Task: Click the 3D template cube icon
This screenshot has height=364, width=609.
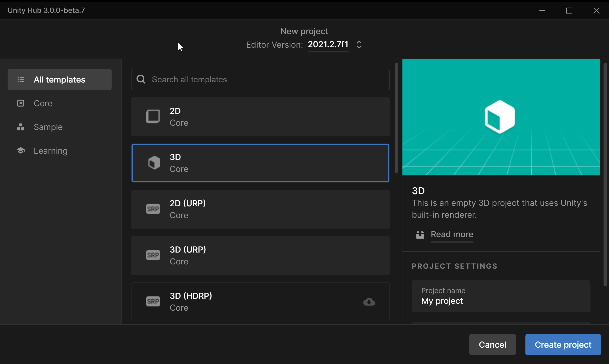Action: pyautogui.click(x=154, y=163)
